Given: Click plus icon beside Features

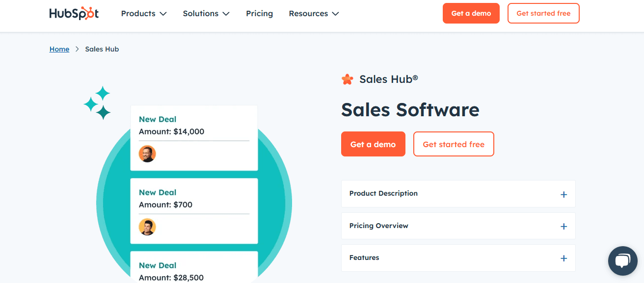Looking at the screenshot, I should [563, 258].
